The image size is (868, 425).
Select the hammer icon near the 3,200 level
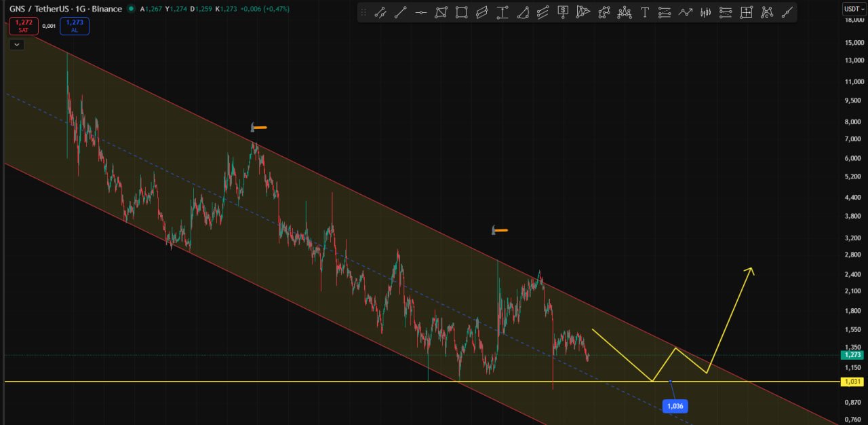[x=500, y=230]
